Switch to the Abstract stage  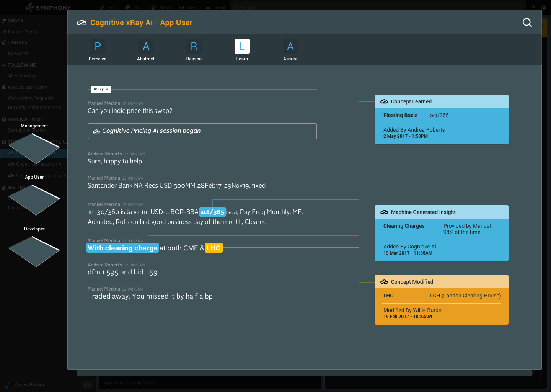[146, 46]
